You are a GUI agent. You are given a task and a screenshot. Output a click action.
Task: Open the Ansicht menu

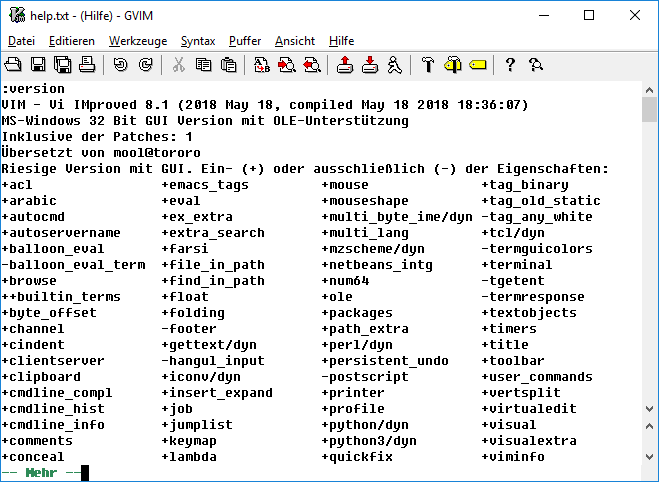coord(295,41)
